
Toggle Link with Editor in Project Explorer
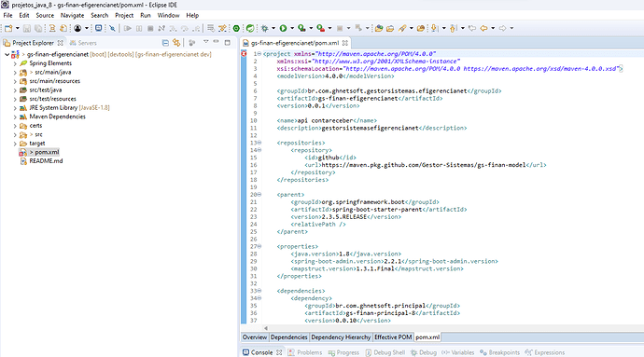(x=176, y=43)
